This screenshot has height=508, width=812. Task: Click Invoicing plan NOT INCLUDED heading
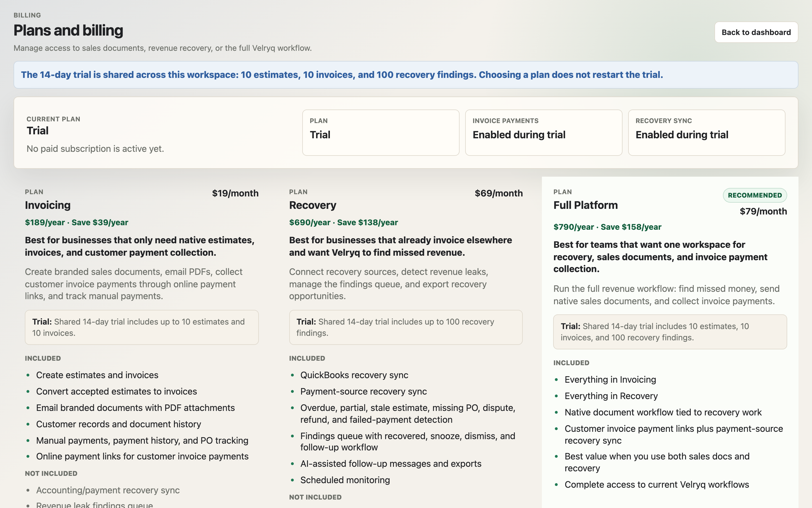point(51,473)
